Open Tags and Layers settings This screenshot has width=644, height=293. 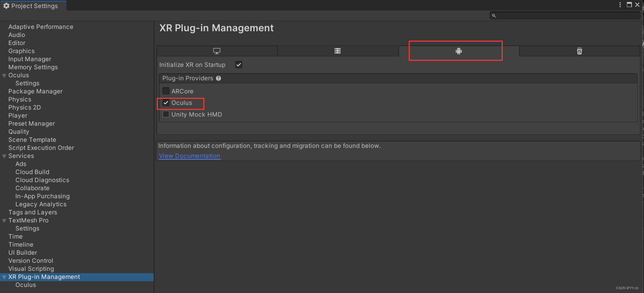[x=33, y=212]
